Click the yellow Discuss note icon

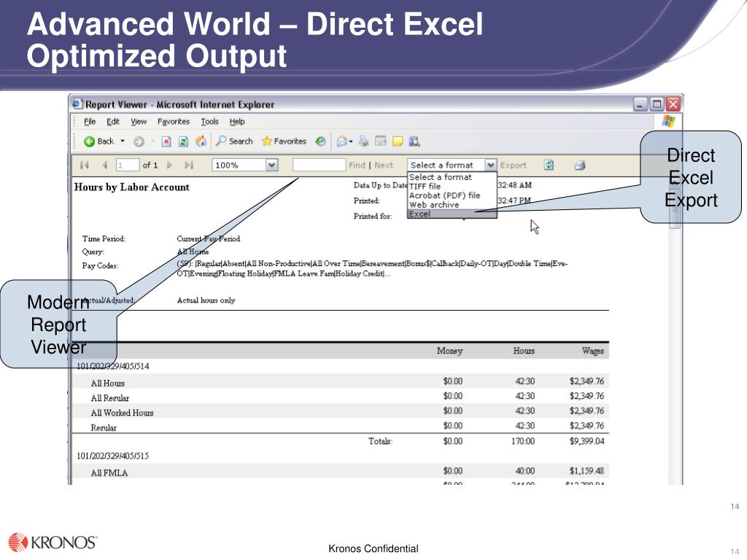point(398,141)
